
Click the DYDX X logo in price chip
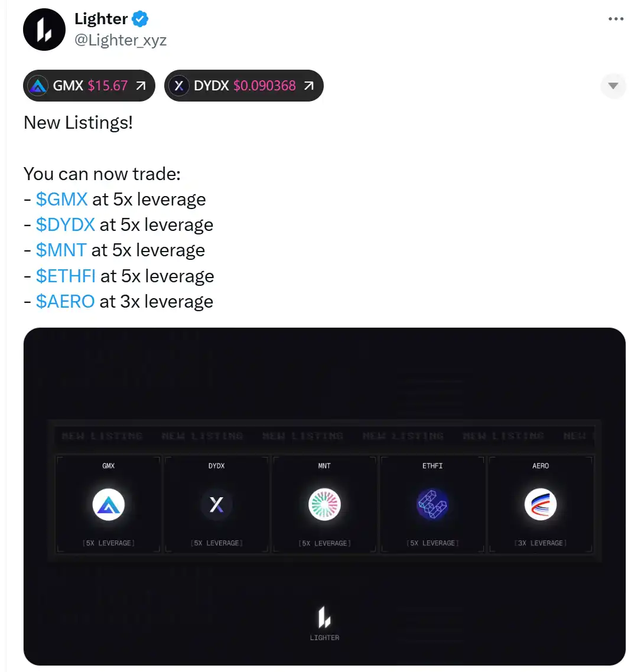pyautogui.click(x=179, y=86)
